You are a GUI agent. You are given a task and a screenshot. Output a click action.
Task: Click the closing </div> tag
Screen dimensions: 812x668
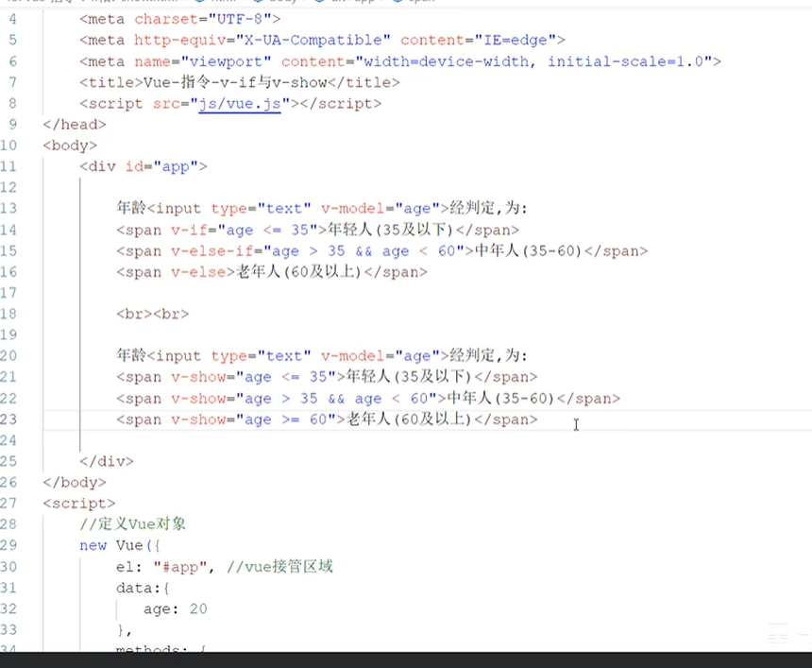[107, 461]
